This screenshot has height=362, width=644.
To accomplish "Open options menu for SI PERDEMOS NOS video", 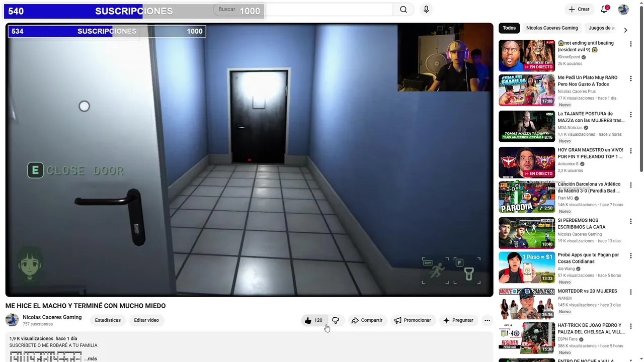I will tap(630, 221).
